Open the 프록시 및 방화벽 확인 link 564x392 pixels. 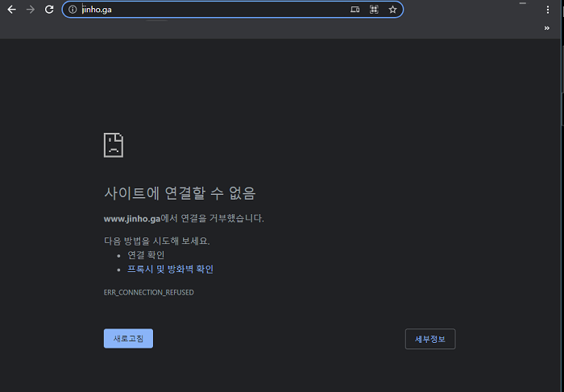tap(170, 270)
